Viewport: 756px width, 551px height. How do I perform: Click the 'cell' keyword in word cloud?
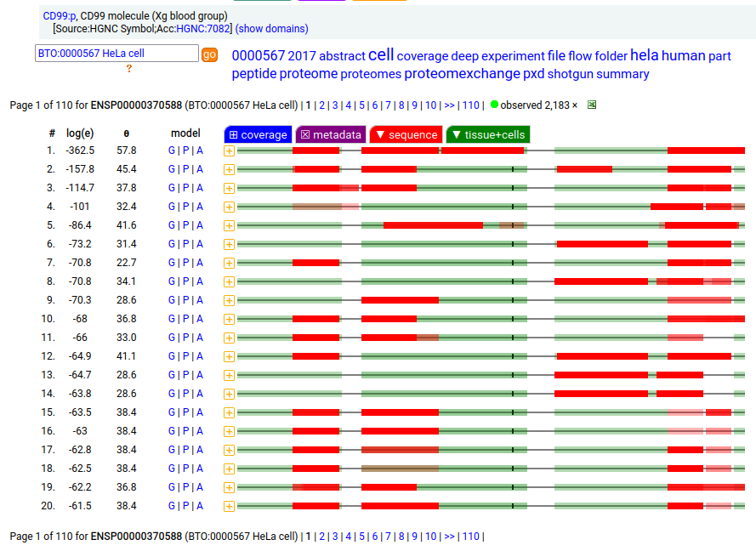point(381,54)
